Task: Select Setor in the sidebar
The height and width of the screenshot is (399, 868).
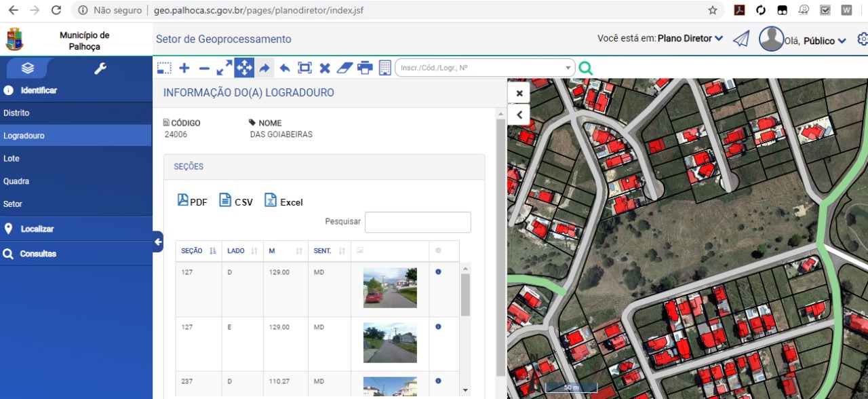Action: 76,204
